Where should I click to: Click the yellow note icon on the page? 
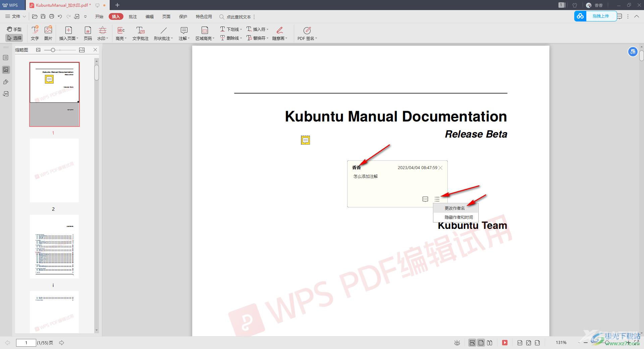(x=305, y=140)
